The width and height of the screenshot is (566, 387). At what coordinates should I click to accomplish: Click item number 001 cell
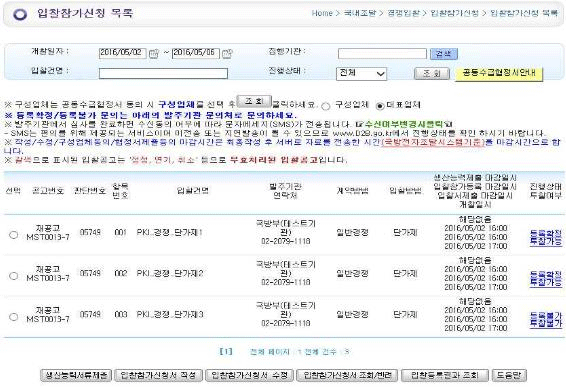click(120, 232)
